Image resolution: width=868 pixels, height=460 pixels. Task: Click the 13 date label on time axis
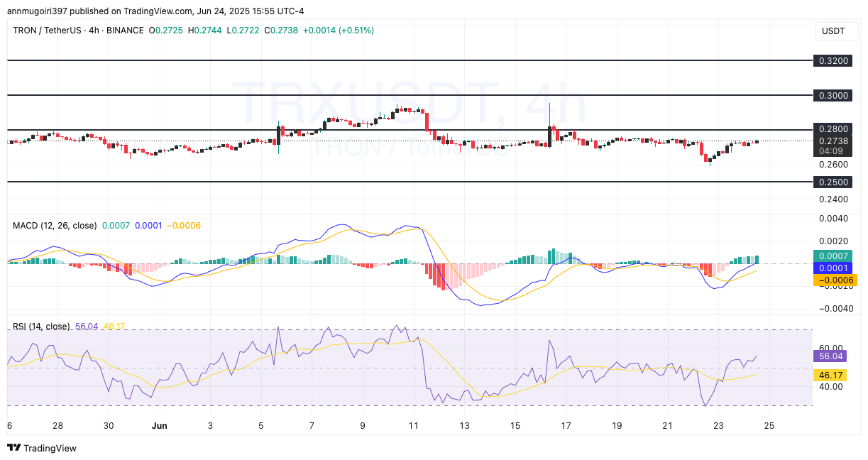click(464, 425)
